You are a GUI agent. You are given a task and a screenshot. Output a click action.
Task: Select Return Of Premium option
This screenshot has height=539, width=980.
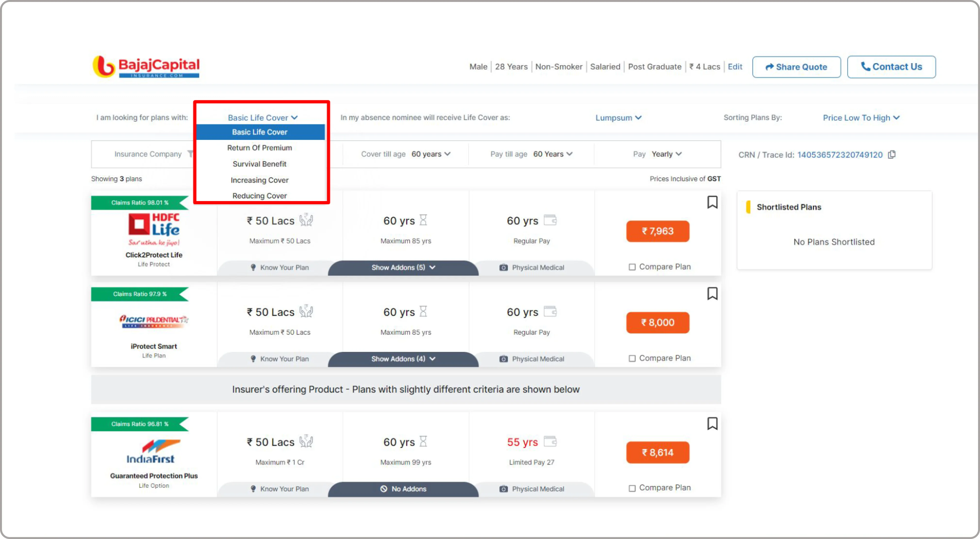(x=260, y=148)
